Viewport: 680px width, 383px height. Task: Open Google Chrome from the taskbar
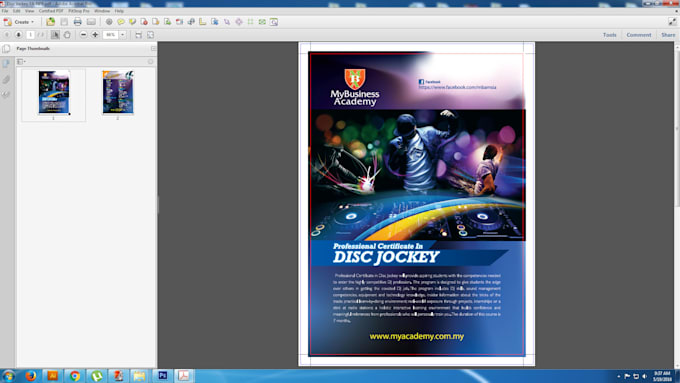coord(75,376)
